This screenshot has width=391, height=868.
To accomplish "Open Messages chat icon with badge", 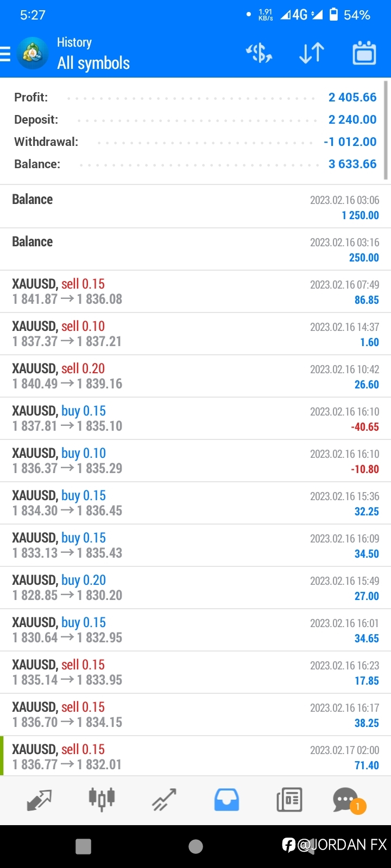I will (x=349, y=800).
